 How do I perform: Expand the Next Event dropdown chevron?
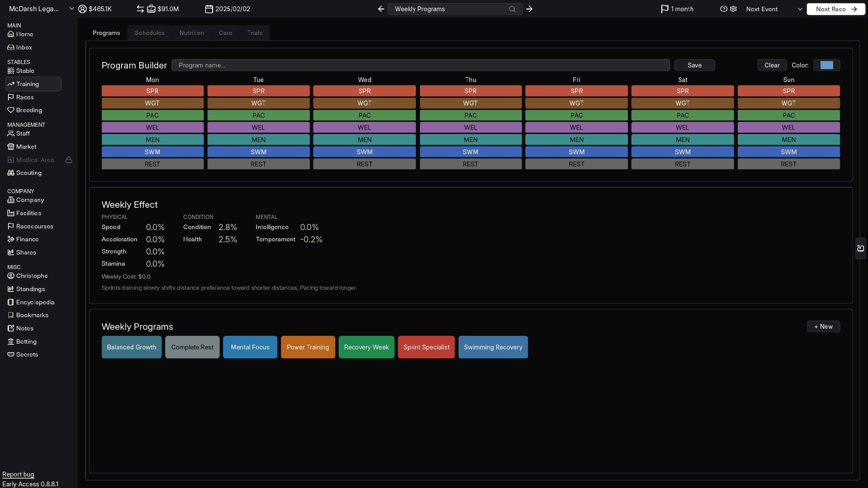(x=800, y=9)
